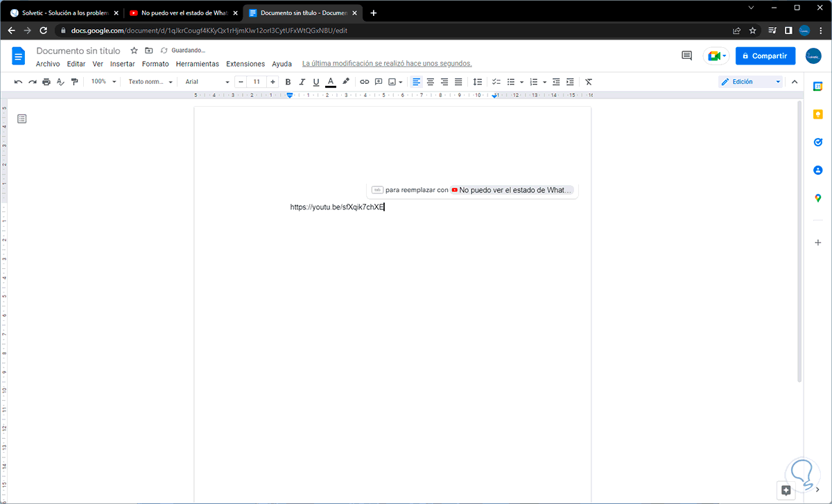The image size is (832, 504).
Task: Click the font size field
Action: pos(257,82)
